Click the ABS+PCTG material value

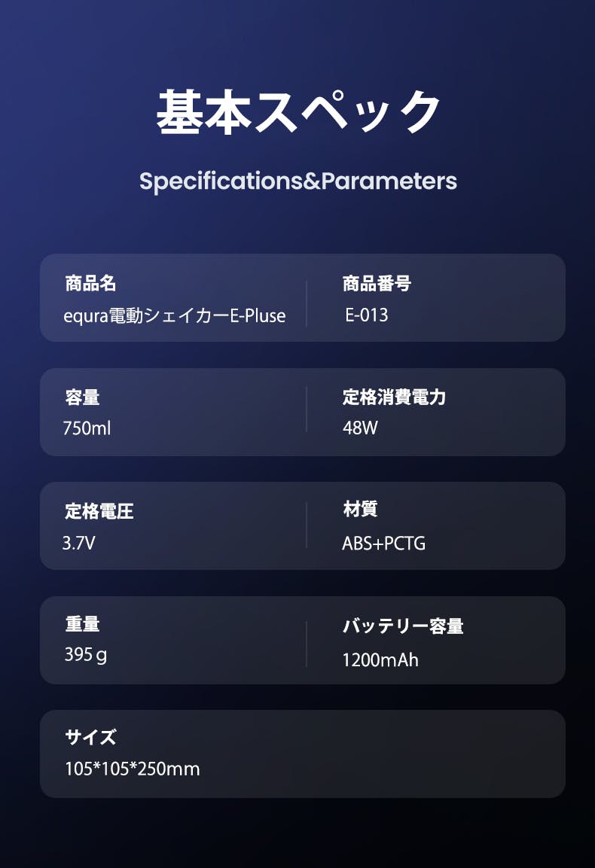click(383, 543)
